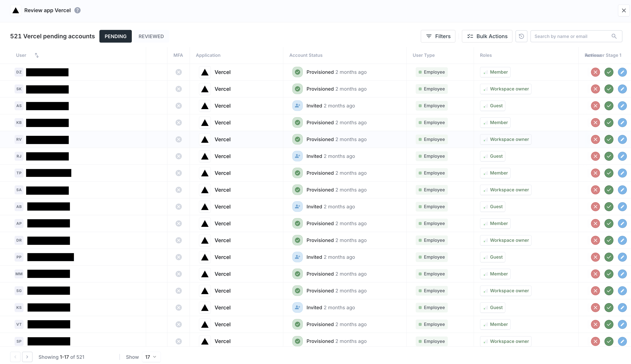This screenshot has height=364, width=631.
Task: Open the Show 17 rows dropdown
Action: pos(151,357)
